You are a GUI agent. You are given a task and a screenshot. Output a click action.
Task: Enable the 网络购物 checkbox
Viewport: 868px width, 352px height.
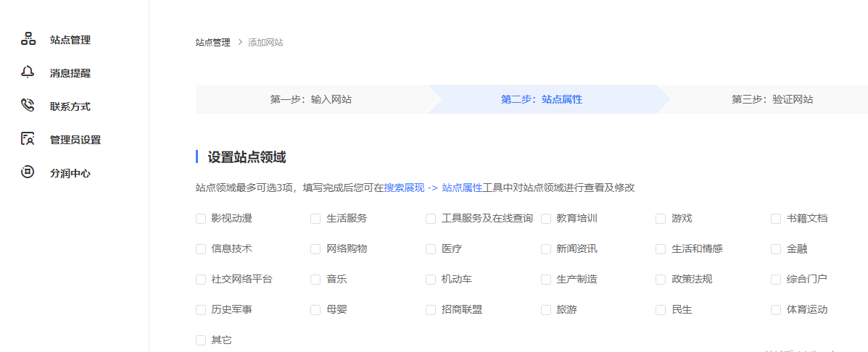coord(315,249)
